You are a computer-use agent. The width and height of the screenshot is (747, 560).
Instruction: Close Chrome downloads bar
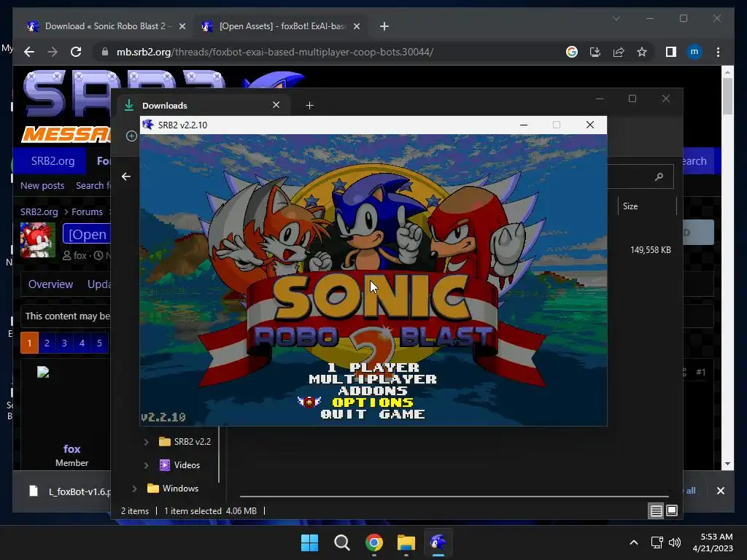click(x=720, y=491)
